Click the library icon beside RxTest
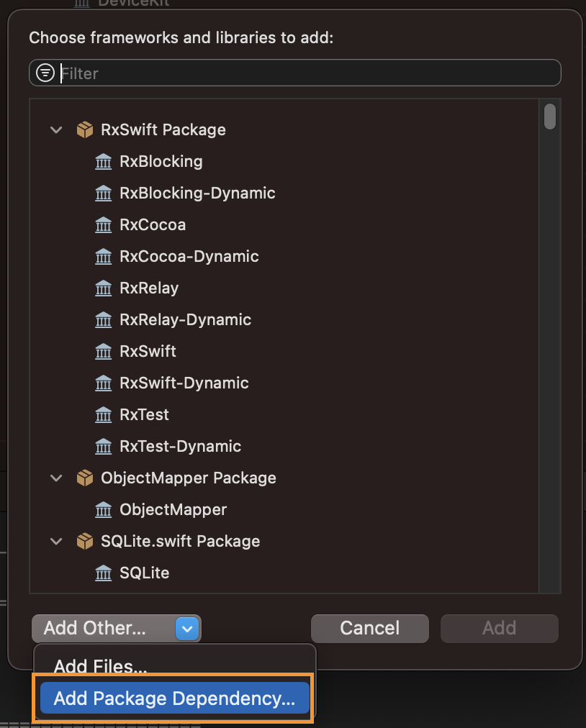This screenshot has width=586, height=728. coord(103,414)
